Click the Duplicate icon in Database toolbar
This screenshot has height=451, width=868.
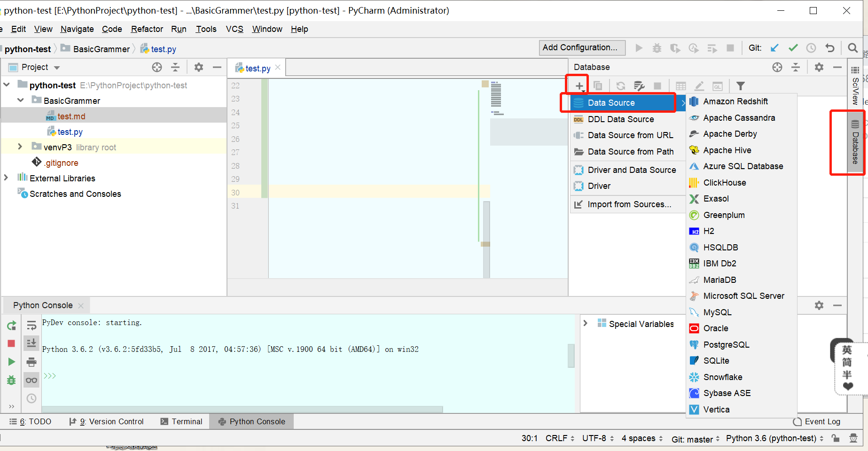(598, 86)
